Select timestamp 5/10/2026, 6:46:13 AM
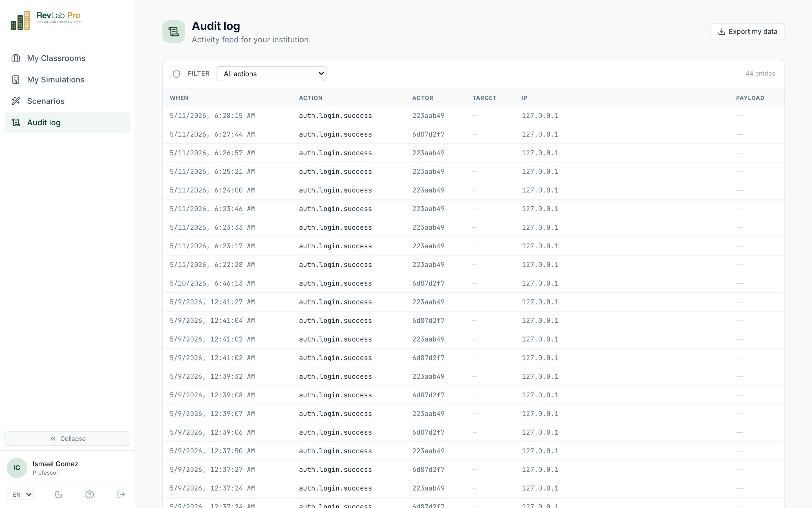Image resolution: width=812 pixels, height=508 pixels. 212,284
